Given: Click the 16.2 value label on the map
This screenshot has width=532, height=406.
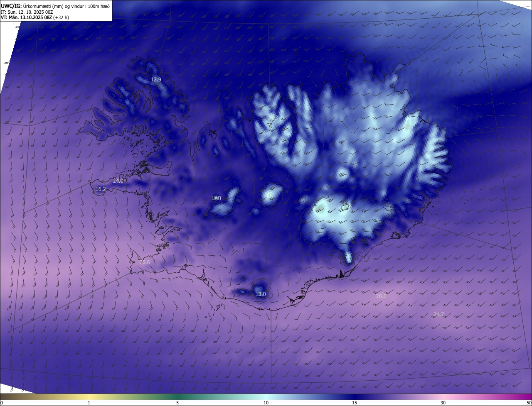Looking at the screenshot, I should 101,189.
